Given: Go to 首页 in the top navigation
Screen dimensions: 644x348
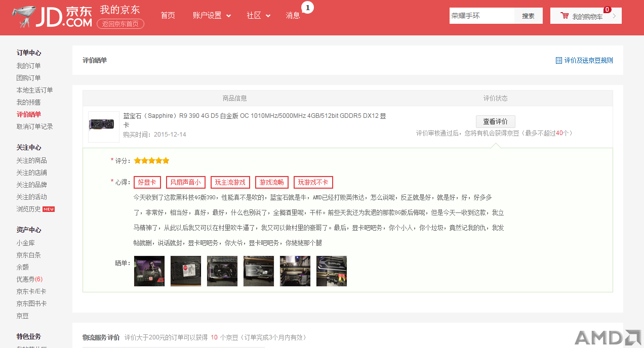Looking at the screenshot, I should coord(168,16).
